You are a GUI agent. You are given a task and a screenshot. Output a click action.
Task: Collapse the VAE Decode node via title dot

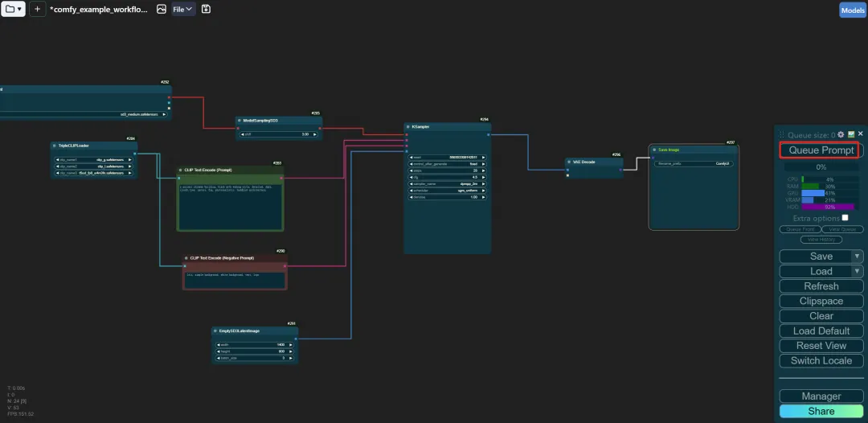570,162
